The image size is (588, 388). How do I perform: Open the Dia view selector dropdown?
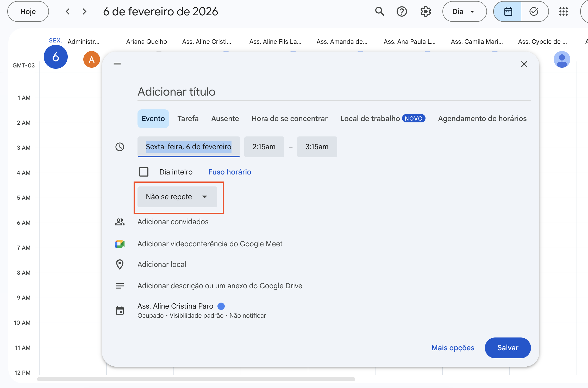click(x=464, y=11)
